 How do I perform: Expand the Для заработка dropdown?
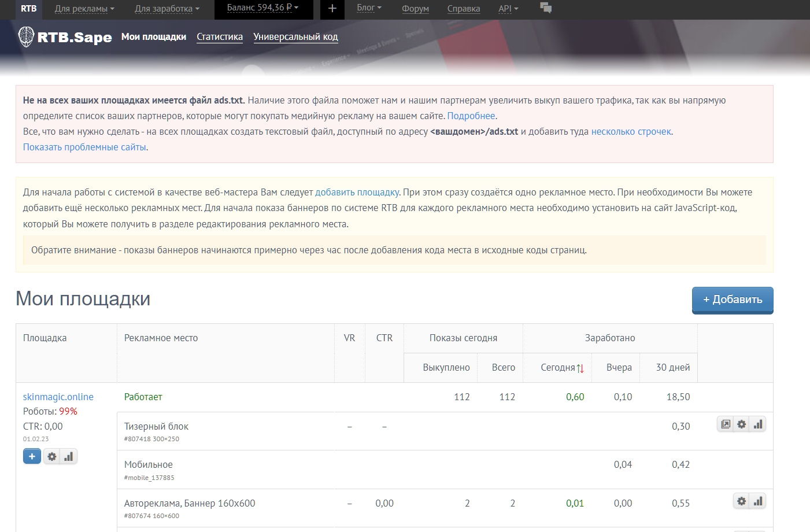point(167,9)
